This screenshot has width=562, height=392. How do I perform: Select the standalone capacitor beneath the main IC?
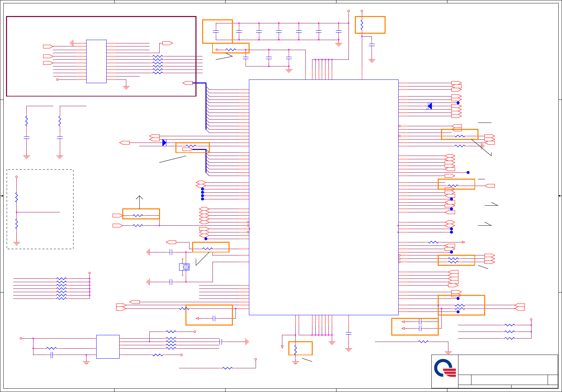click(x=348, y=333)
